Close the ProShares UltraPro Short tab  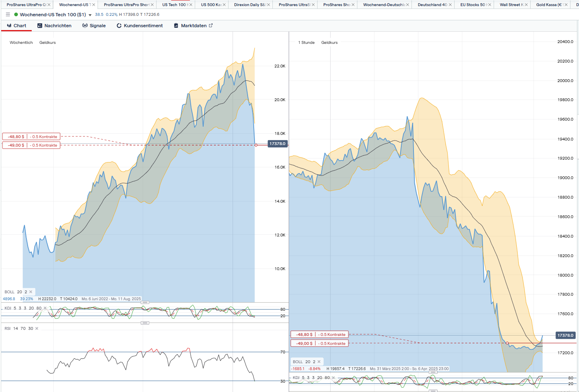(x=152, y=5)
